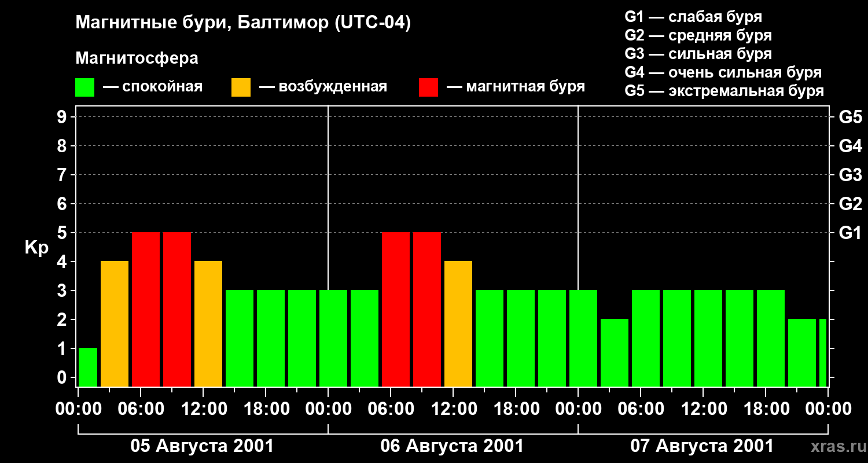
Task: Click the legend label '— спокойная'
Action: point(153,87)
